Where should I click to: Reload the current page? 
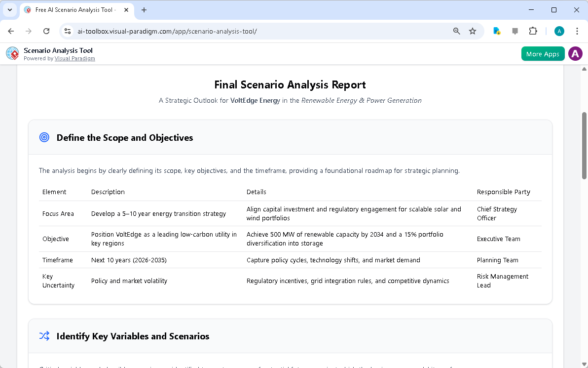pyautogui.click(x=46, y=31)
